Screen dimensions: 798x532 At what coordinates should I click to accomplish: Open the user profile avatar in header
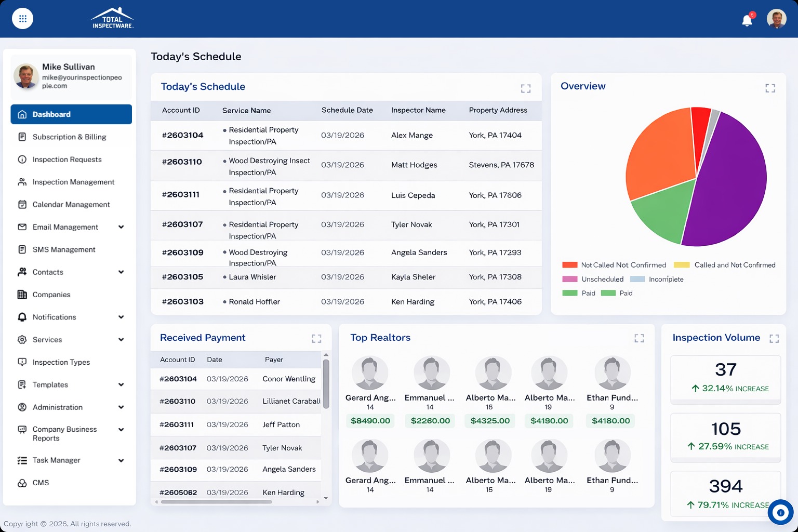coord(776,19)
